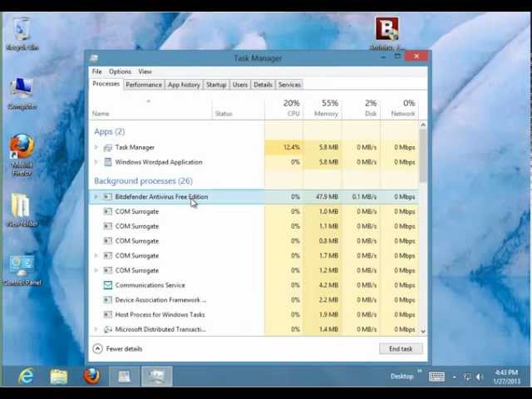Select the COM Surrogate row using 0.8 MB
This screenshot has height=399, width=532.
click(x=254, y=241)
